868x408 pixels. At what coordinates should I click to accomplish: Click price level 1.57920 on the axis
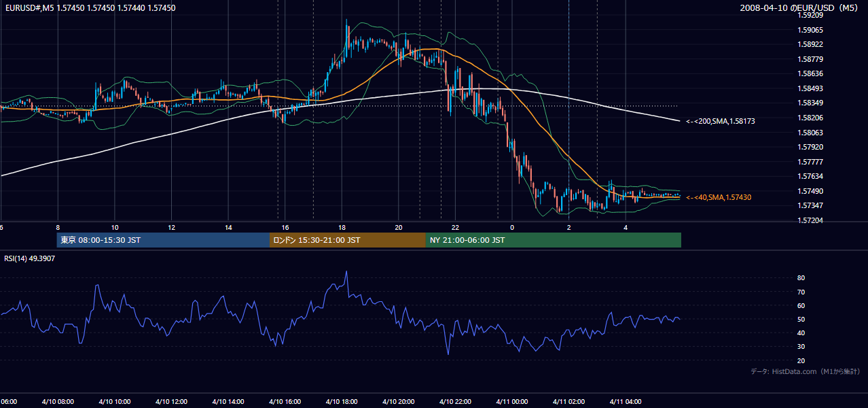[x=810, y=147]
